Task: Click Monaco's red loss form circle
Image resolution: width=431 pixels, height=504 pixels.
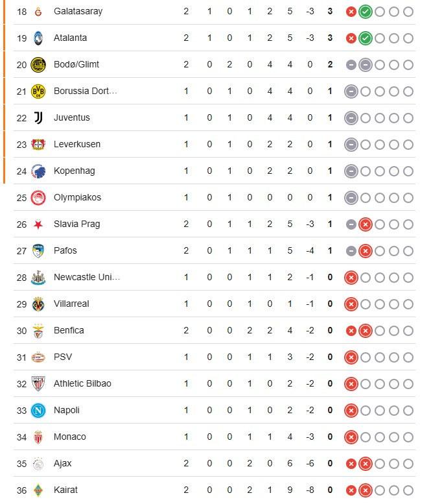Action: tap(351, 437)
